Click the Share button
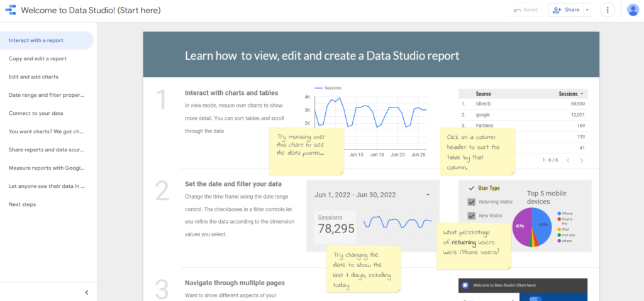 tap(566, 10)
